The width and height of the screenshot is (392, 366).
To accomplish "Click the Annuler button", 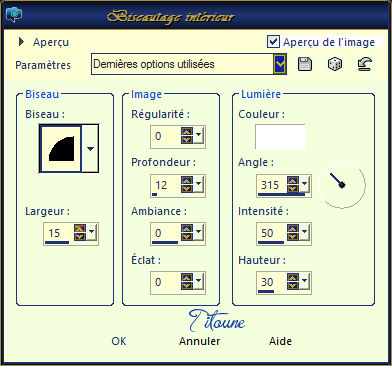I will 200,341.
